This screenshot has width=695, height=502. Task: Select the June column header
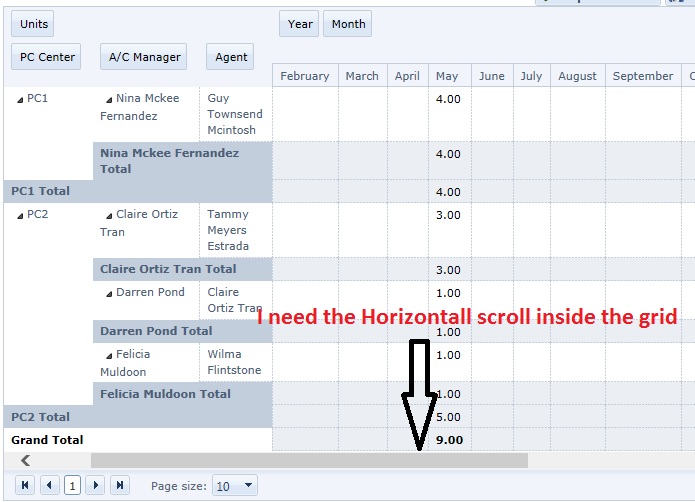point(492,76)
